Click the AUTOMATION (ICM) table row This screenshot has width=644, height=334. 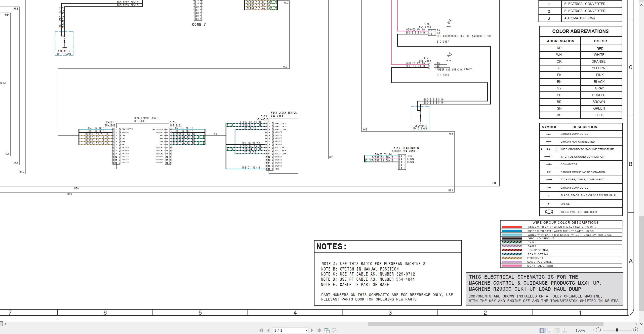[580, 18]
